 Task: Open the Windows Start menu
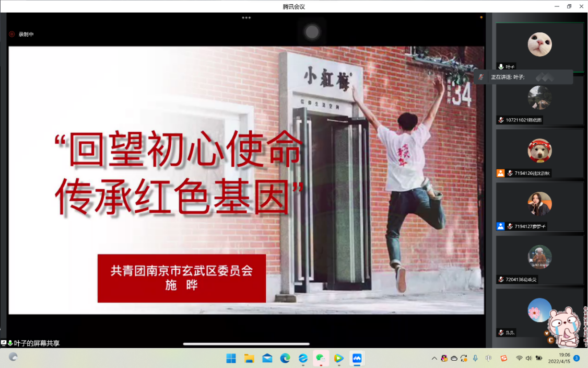coord(231,358)
